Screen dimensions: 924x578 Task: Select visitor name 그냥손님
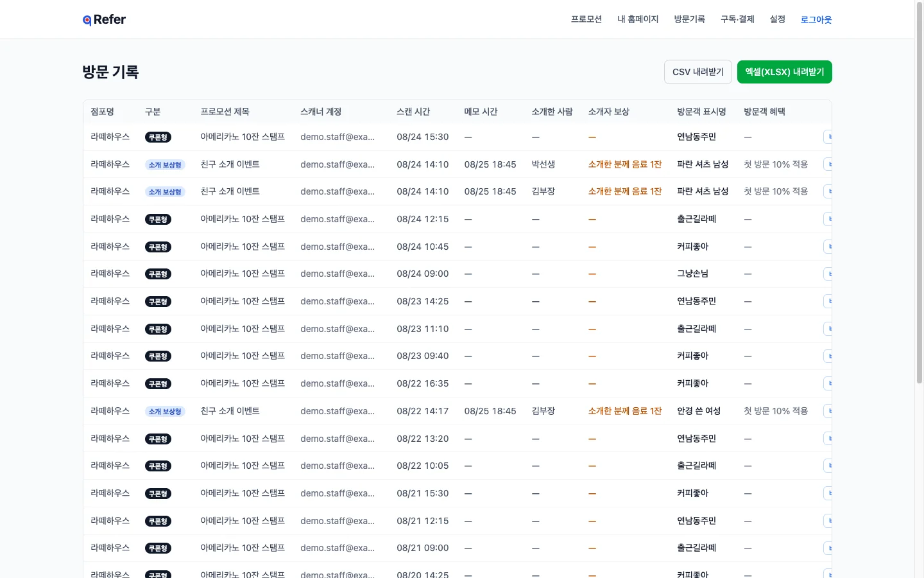coord(693,274)
